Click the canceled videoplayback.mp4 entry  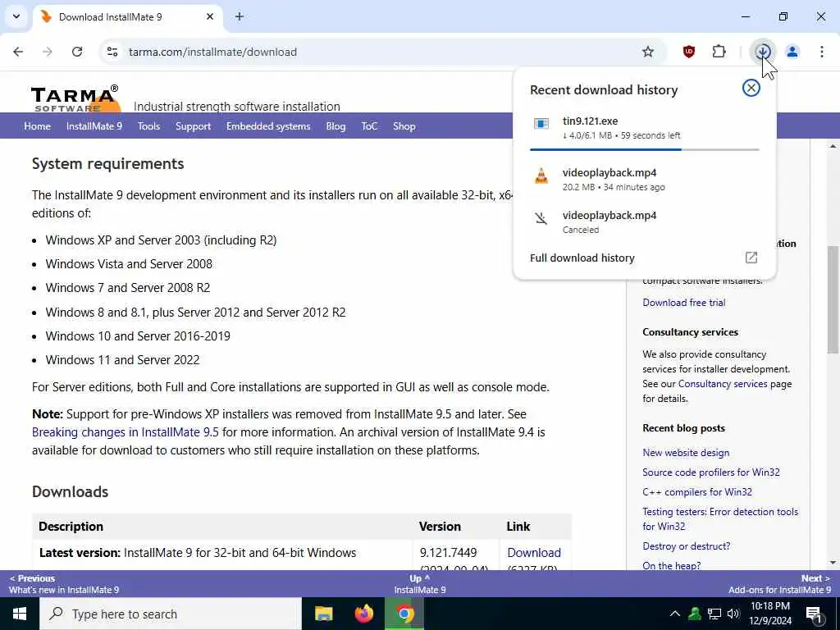(645, 221)
